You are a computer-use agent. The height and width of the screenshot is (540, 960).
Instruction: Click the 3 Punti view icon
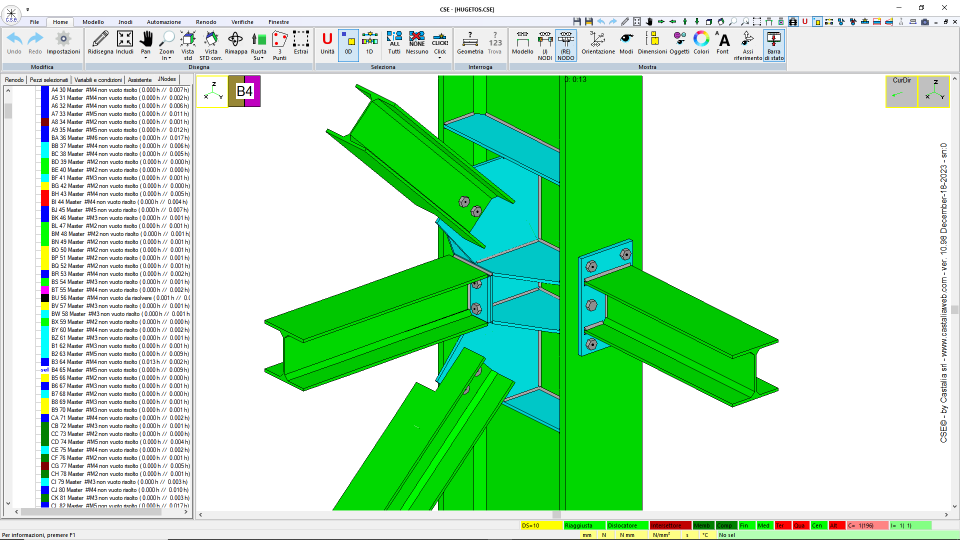(280, 40)
